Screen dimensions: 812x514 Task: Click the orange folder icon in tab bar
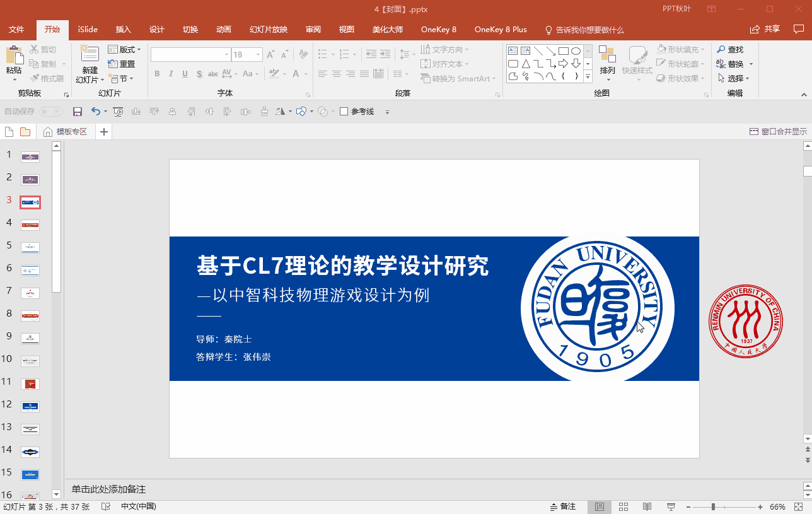point(25,132)
